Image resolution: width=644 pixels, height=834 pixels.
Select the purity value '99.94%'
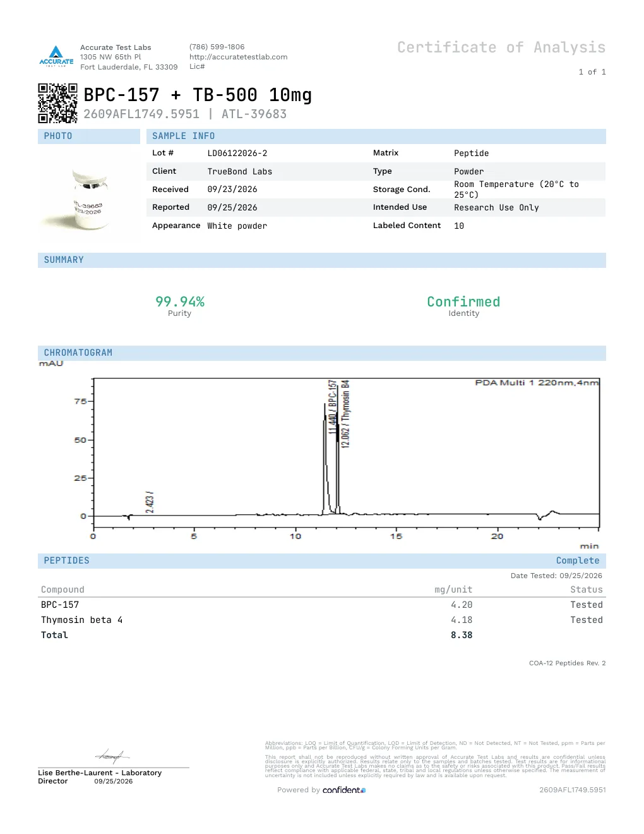click(180, 302)
